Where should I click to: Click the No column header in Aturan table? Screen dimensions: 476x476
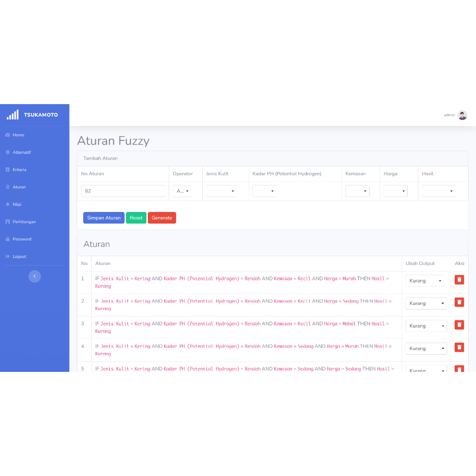pyautogui.click(x=85, y=264)
